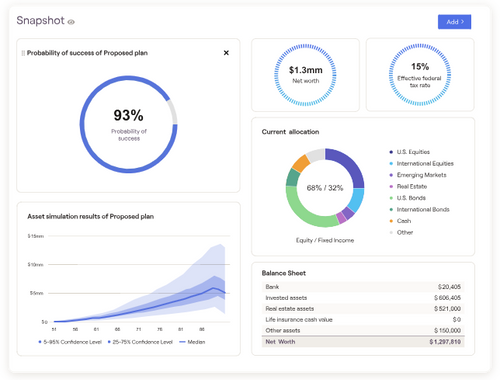Click the Current allocation heading
The width and height of the screenshot is (500, 380).
290,132
